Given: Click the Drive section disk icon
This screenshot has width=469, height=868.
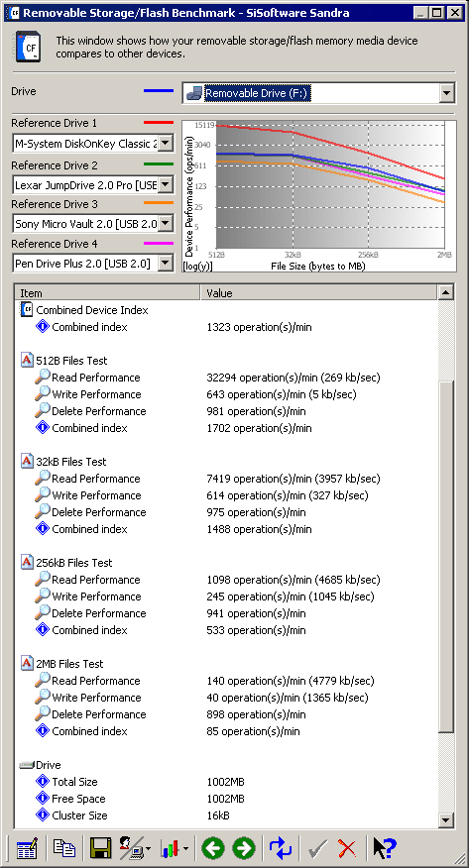Looking at the screenshot, I should [27, 765].
